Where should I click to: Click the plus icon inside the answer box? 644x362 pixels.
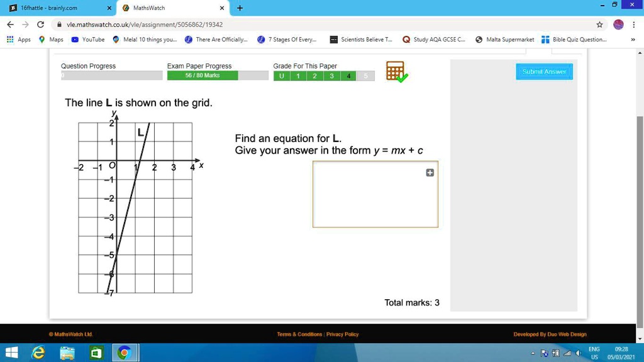pyautogui.click(x=430, y=172)
